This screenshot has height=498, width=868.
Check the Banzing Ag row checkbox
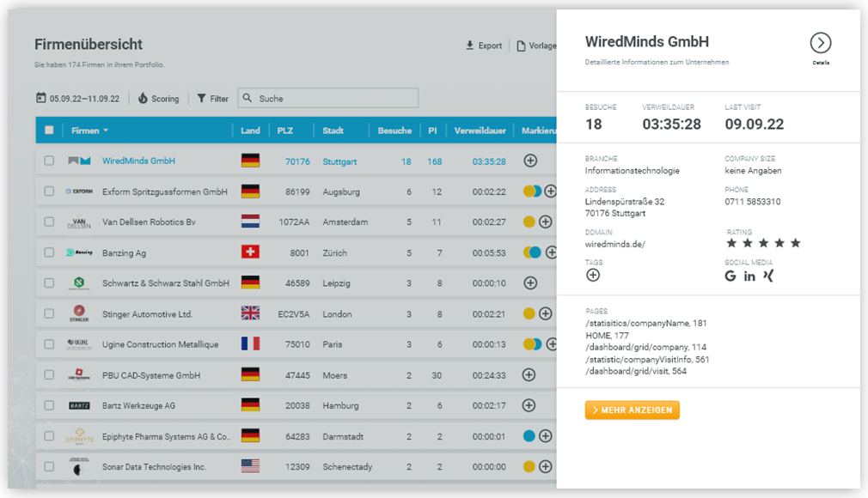point(49,252)
